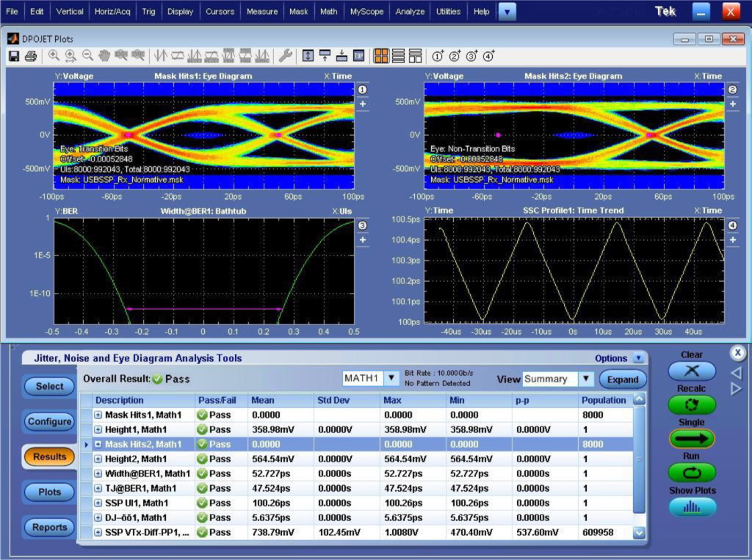Click the vertical cursor icon in toolbar
The image size is (752, 560).
click(x=161, y=56)
